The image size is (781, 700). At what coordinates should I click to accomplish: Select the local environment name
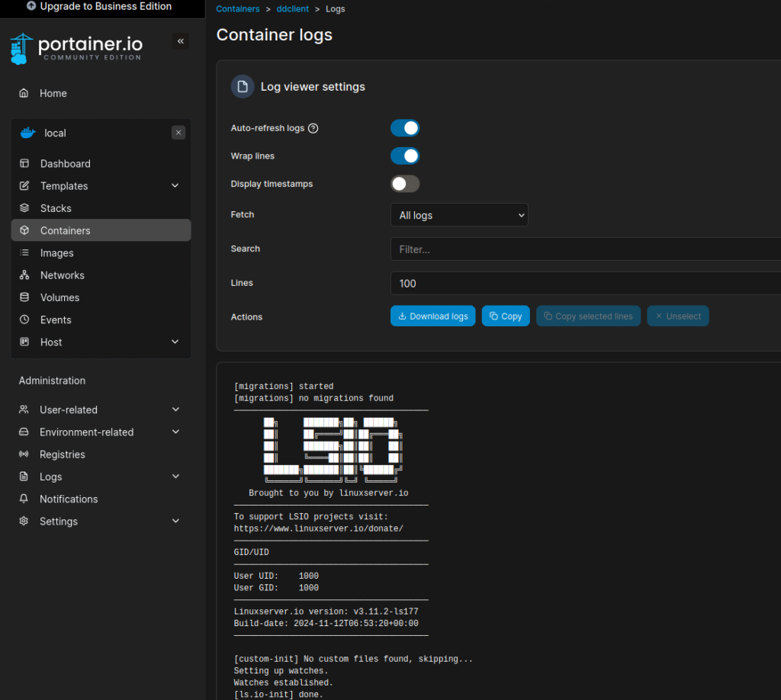point(55,133)
